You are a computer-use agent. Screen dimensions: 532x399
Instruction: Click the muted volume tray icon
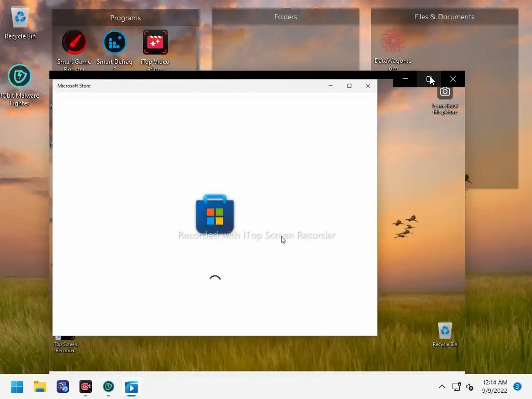(x=470, y=387)
